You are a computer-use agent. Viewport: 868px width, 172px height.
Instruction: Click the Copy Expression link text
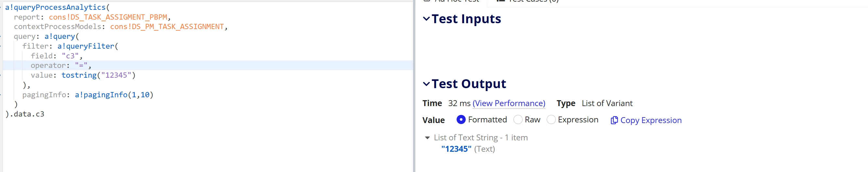(x=651, y=120)
